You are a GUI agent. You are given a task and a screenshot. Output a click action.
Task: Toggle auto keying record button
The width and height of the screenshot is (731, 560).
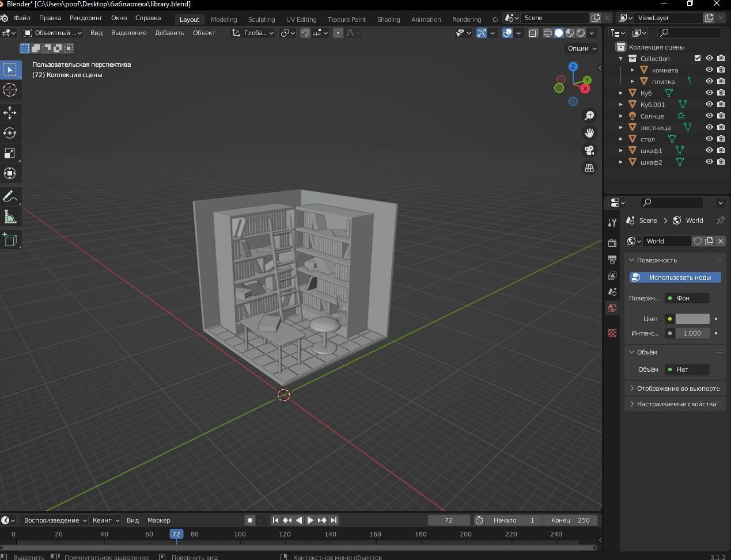tap(249, 520)
